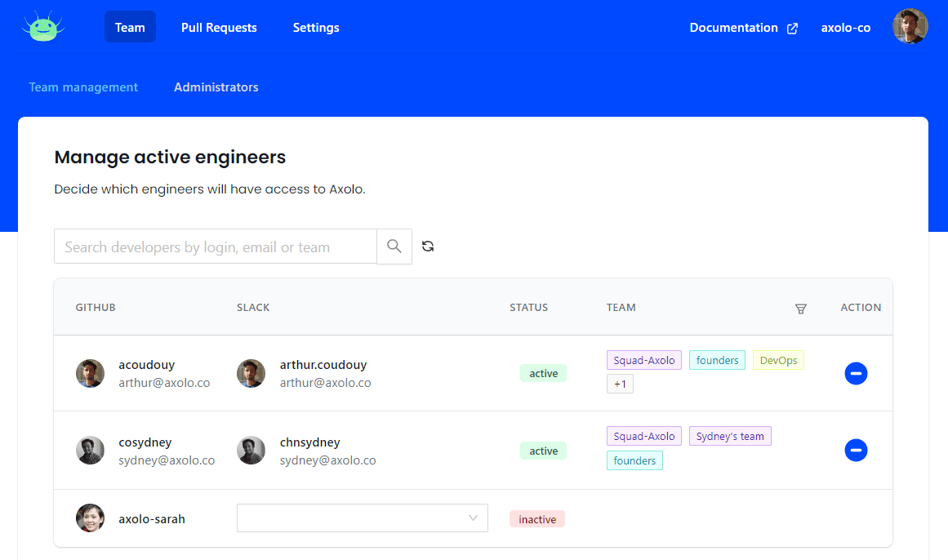Open the Documentation link
Screen dimensions: 948x560
(x=733, y=28)
